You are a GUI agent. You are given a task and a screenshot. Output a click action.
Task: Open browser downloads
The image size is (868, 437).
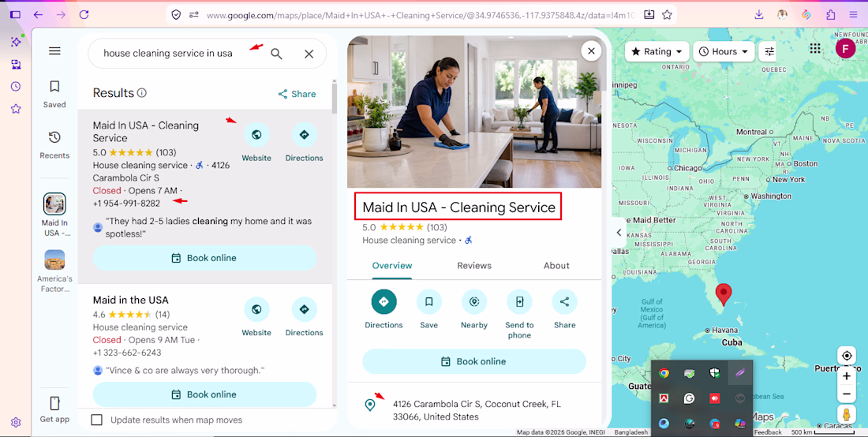(x=759, y=15)
